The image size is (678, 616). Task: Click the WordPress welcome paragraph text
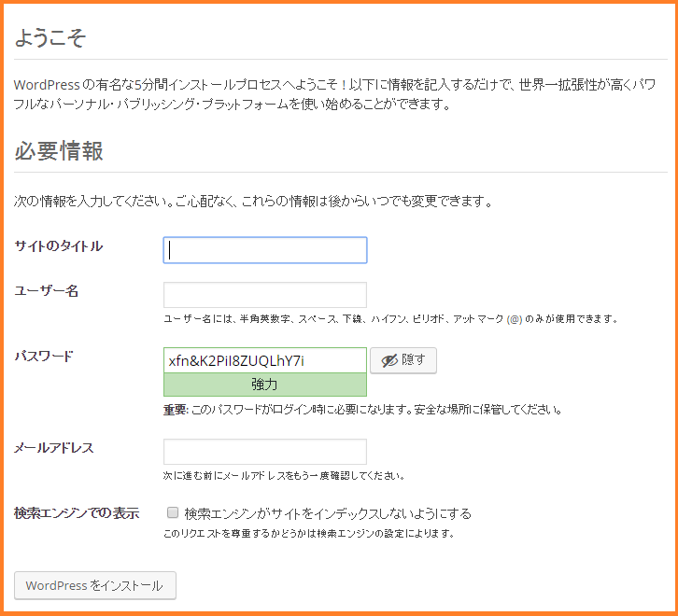[334, 94]
